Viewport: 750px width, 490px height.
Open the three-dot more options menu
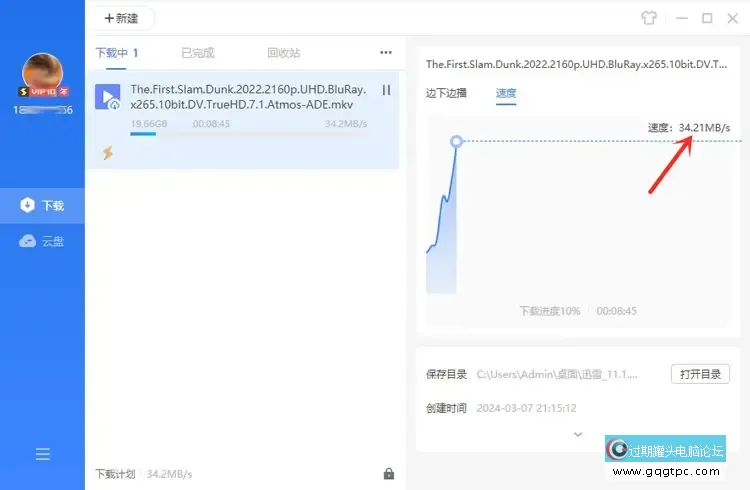point(386,52)
